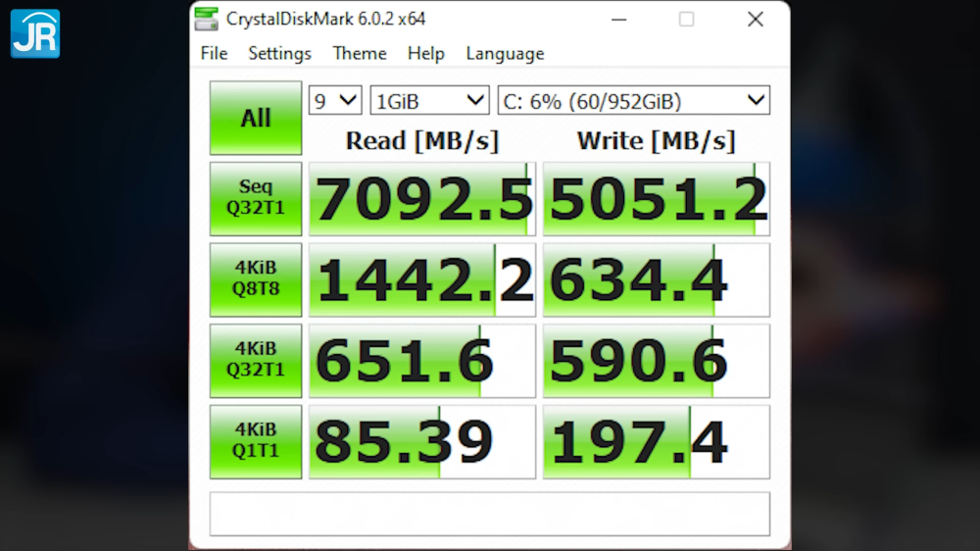Expand the 1GiB test size dropdown
Screen dimensions: 980x551
coord(429,101)
